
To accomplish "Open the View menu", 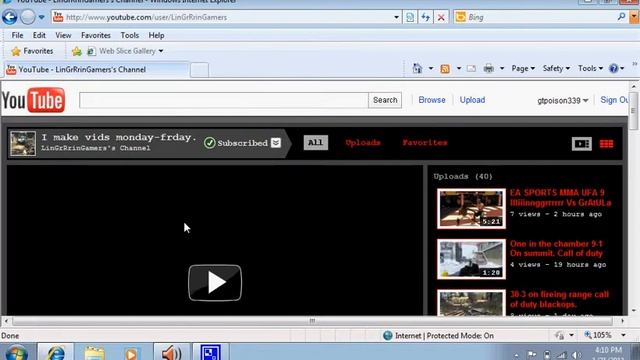I will coord(63,36).
